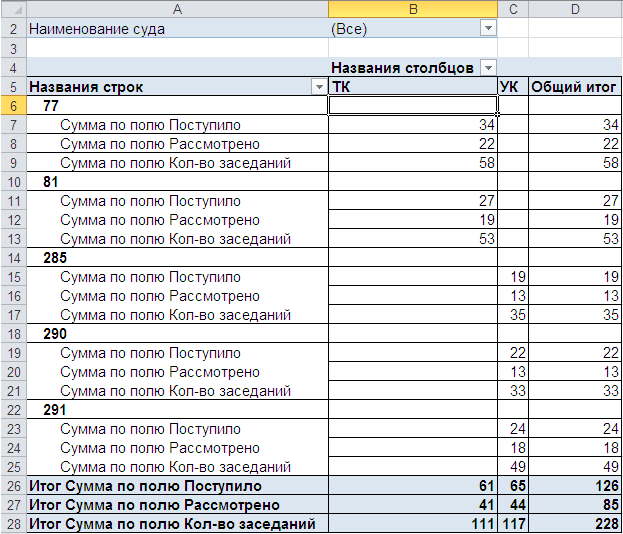Click УК total value 65
The height and width of the screenshot is (534, 623).
point(513,486)
